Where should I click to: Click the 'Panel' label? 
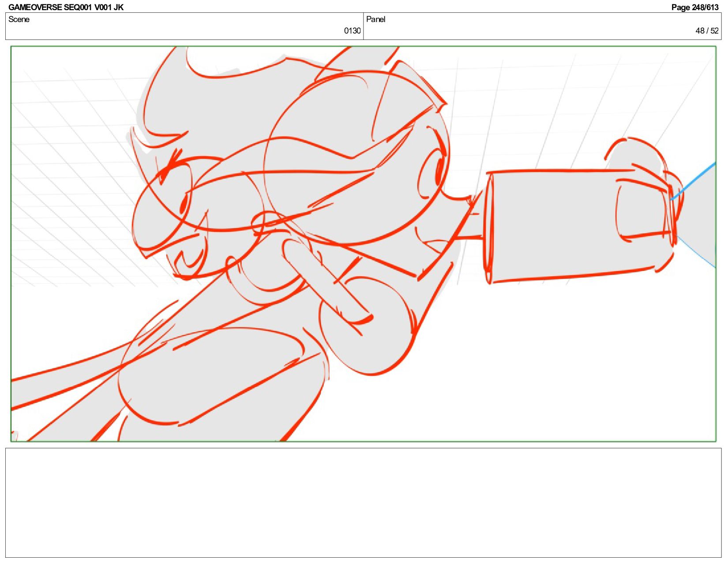point(375,19)
